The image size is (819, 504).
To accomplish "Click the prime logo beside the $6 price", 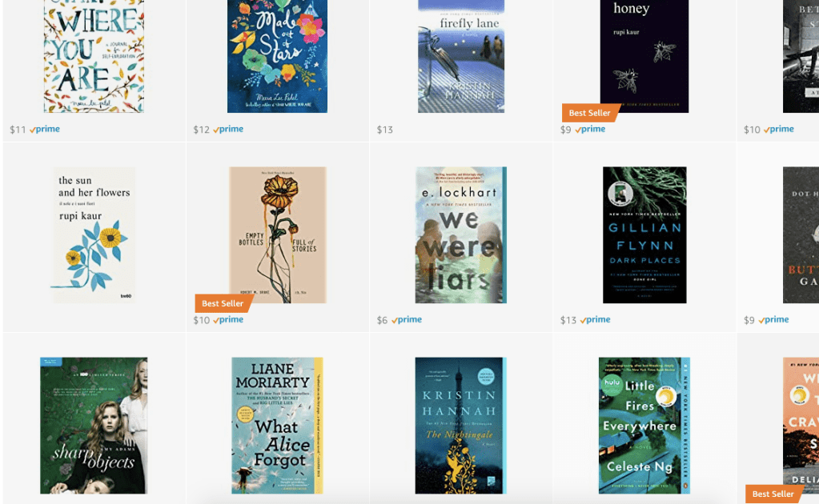I will tap(407, 320).
